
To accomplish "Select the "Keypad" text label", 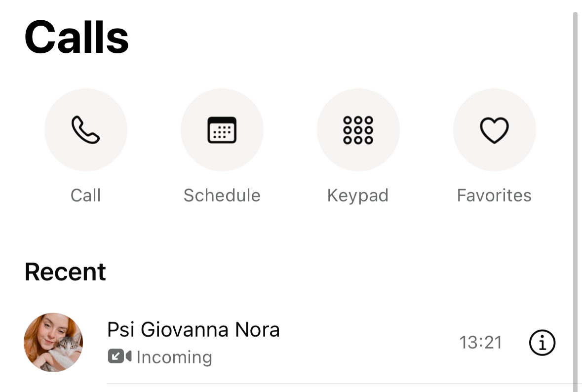I will pos(358,196).
